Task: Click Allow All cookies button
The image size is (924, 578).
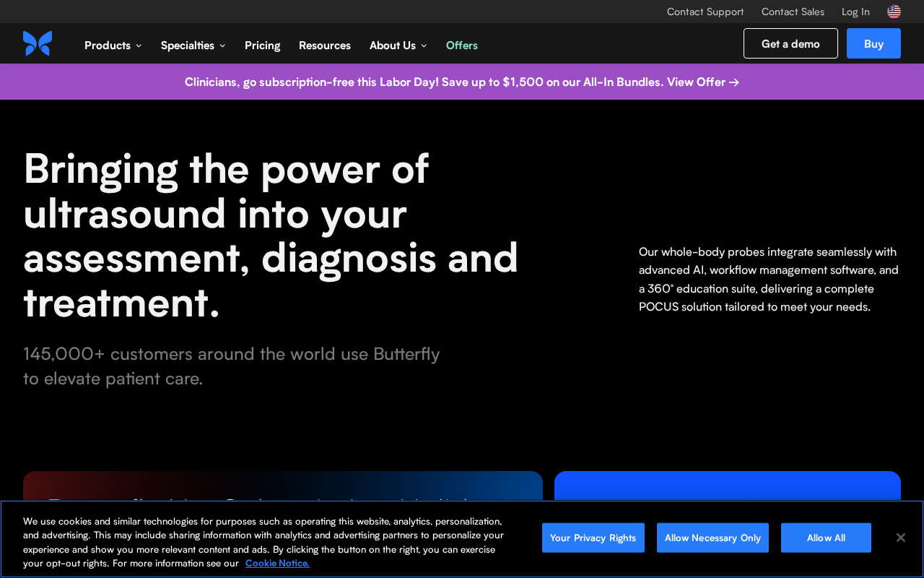Action: (826, 538)
